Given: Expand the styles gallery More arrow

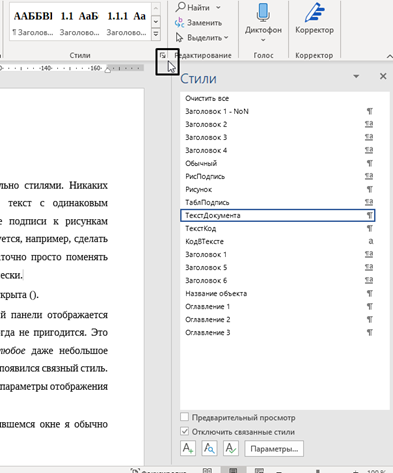Looking at the screenshot, I should coord(156,34).
